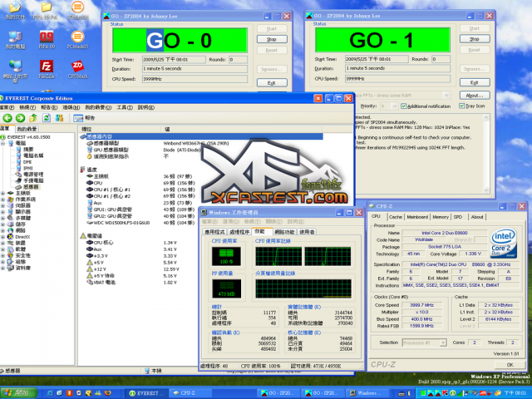The width and height of the screenshot is (532, 399).
Task: Select +12 V voltage row
Action: click(133, 269)
